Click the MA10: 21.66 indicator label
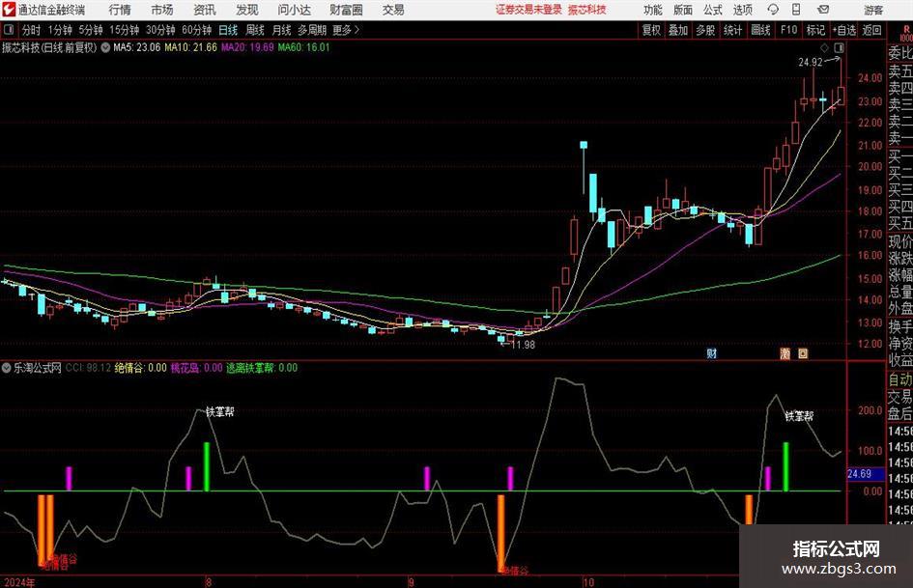Screen dimensions: 913x588 click(190, 47)
